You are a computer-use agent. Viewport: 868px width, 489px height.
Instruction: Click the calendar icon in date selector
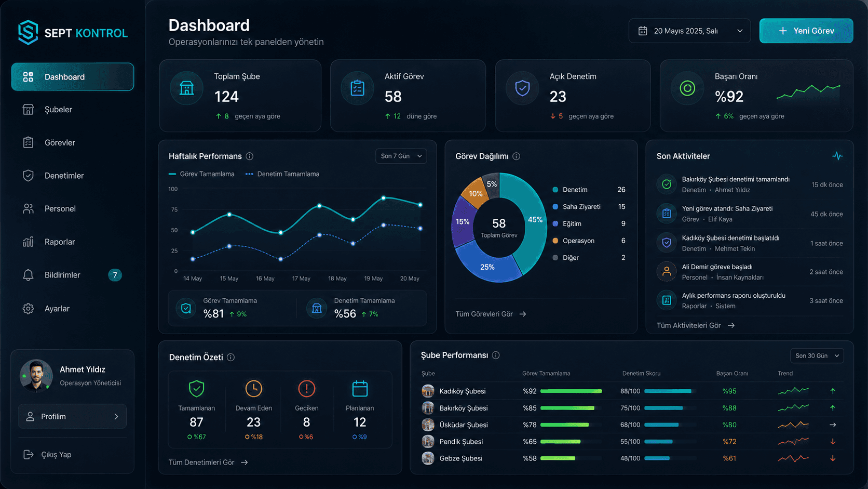tap(643, 31)
